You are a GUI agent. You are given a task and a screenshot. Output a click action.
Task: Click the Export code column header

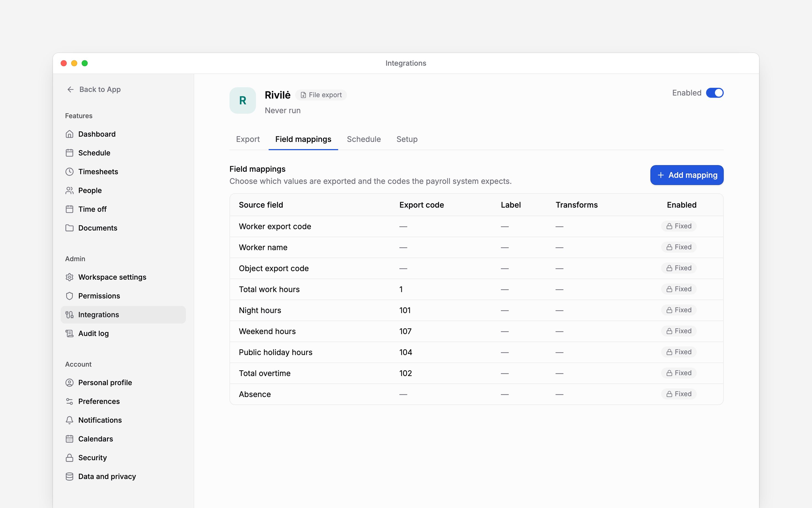click(x=421, y=205)
